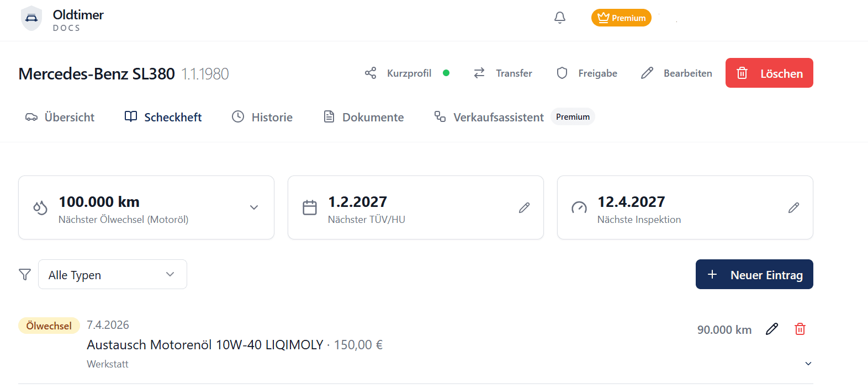Click the share icon beside Kurzprofil

[371, 73]
